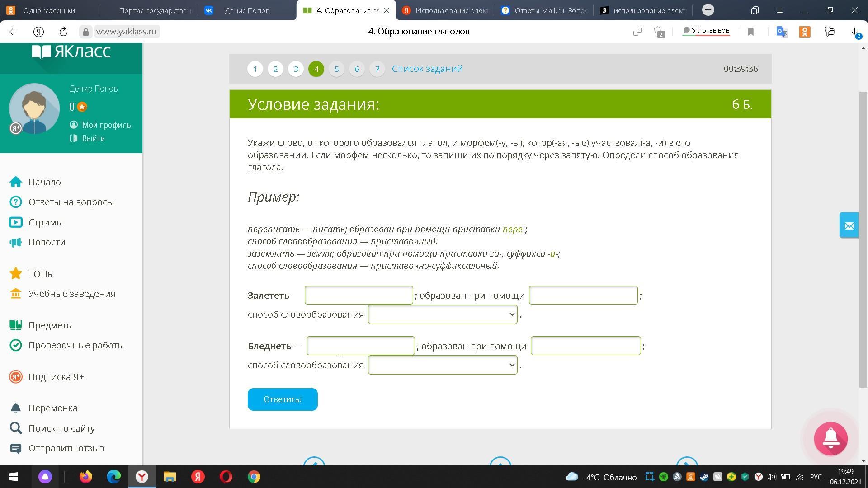
Task: Click the Начало home icon in sidebar
Action: pyautogui.click(x=16, y=182)
